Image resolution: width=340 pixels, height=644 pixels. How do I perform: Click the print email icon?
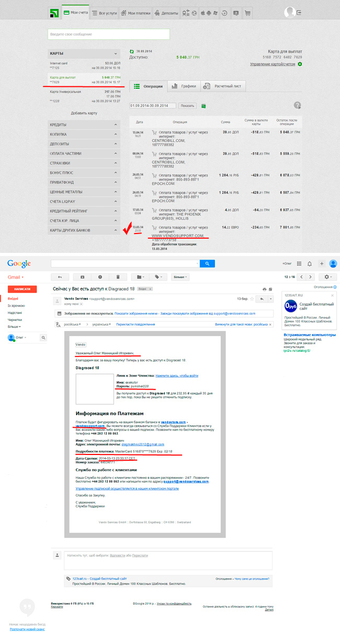pos(265,288)
